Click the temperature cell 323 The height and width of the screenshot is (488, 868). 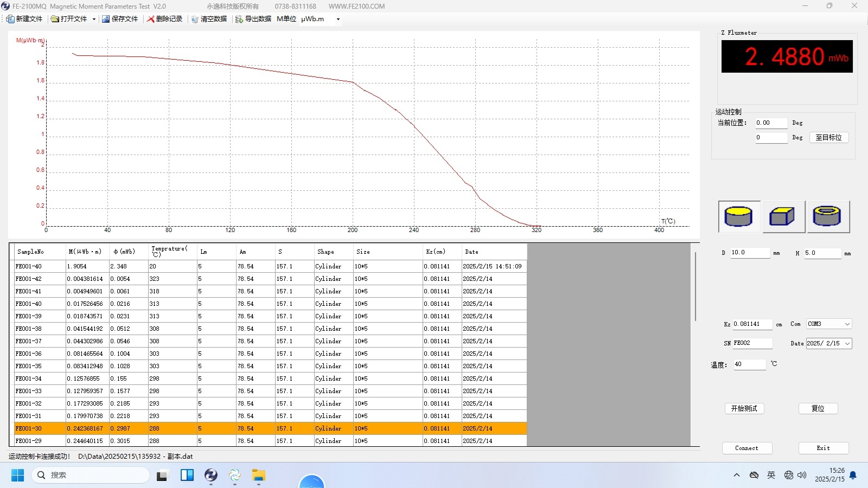pyautogui.click(x=173, y=279)
